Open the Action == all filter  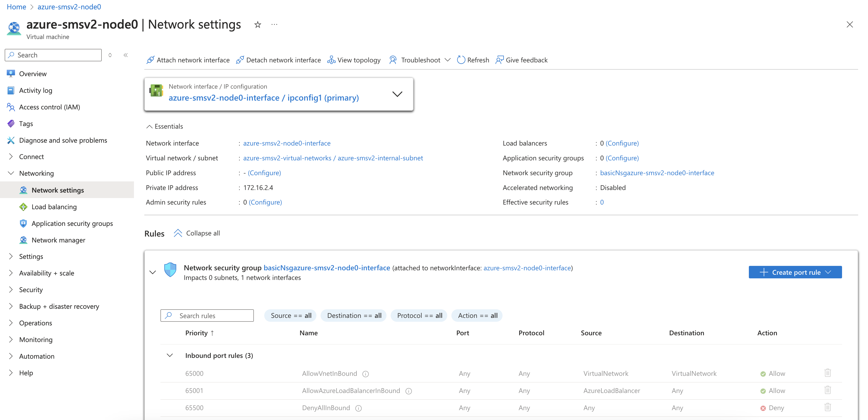click(x=477, y=316)
